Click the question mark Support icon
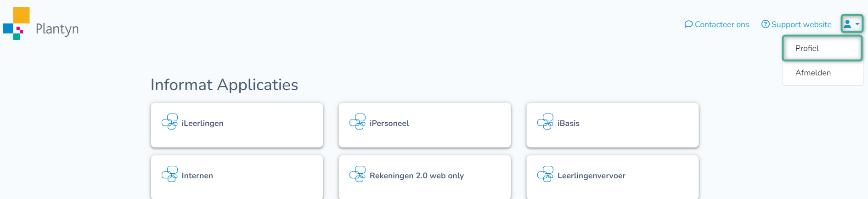The image size is (868, 199). pyautogui.click(x=765, y=24)
